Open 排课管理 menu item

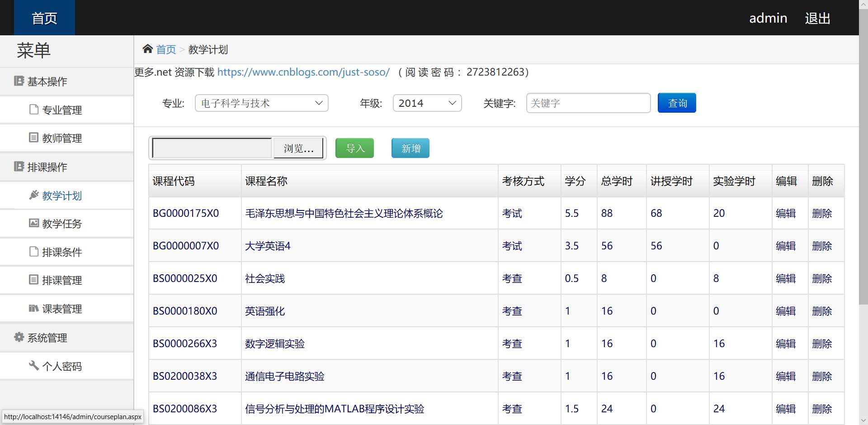tap(67, 280)
